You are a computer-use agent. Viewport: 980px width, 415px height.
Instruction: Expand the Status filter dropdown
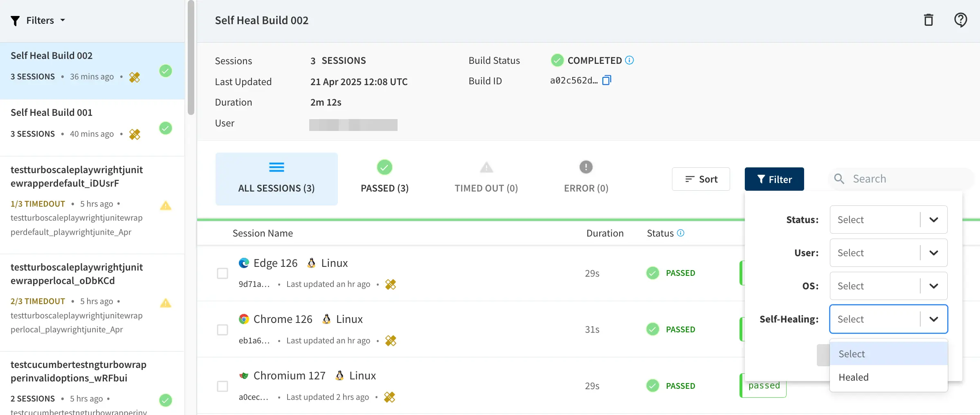pyautogui.click(x=888, y=220)
